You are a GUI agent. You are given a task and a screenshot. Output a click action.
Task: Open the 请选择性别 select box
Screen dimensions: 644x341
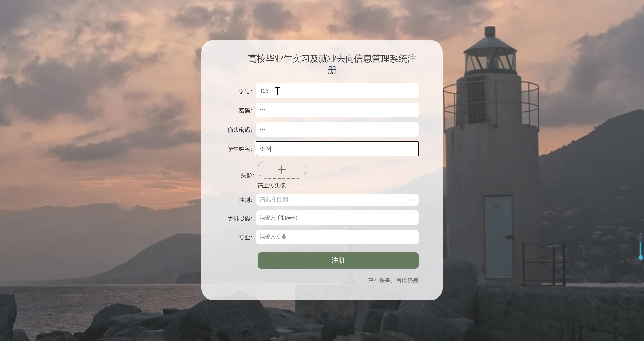[x=337, y=200]
